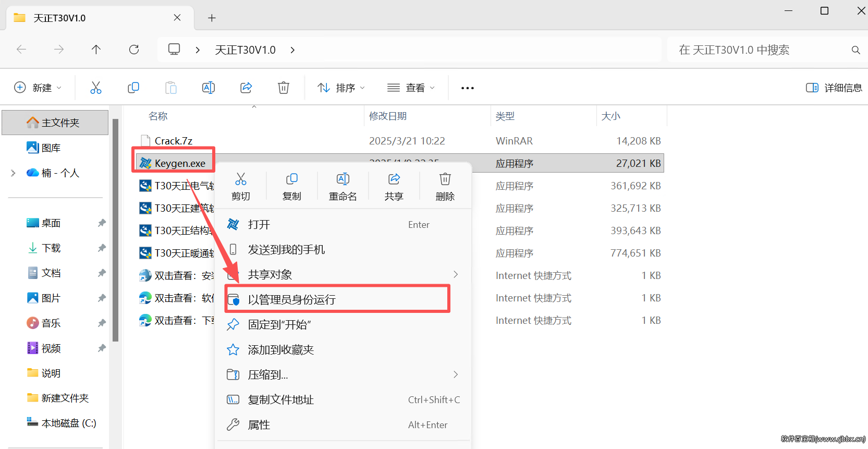Click the Rename icon in the toolbar
This screenshot has width=868, height=449.
pos(209,88)
